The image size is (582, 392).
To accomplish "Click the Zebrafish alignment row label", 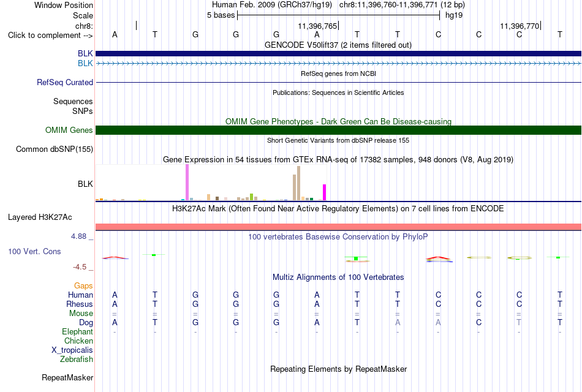I will (77, 360).
